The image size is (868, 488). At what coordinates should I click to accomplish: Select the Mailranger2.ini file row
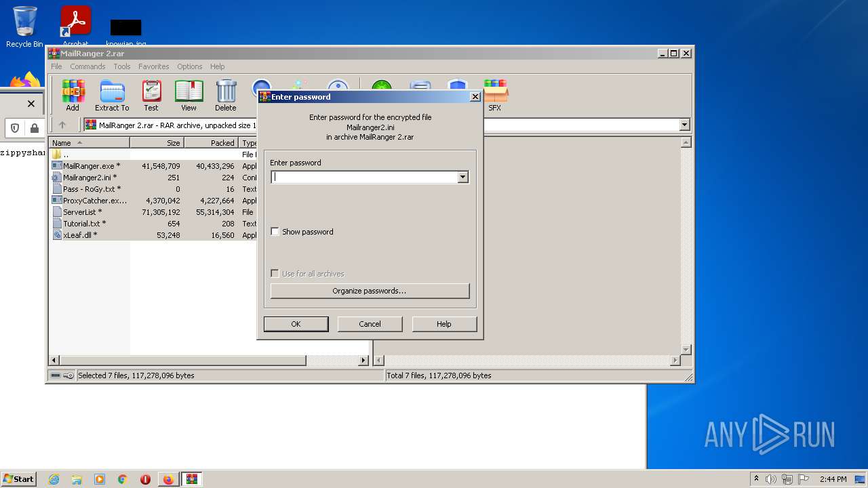pyautogui.click(x=153, y=178)
